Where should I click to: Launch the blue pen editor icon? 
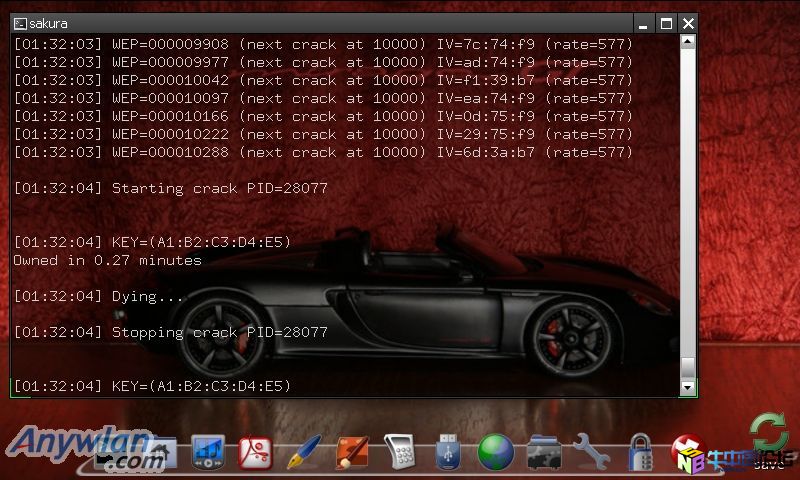coord(303,453)
